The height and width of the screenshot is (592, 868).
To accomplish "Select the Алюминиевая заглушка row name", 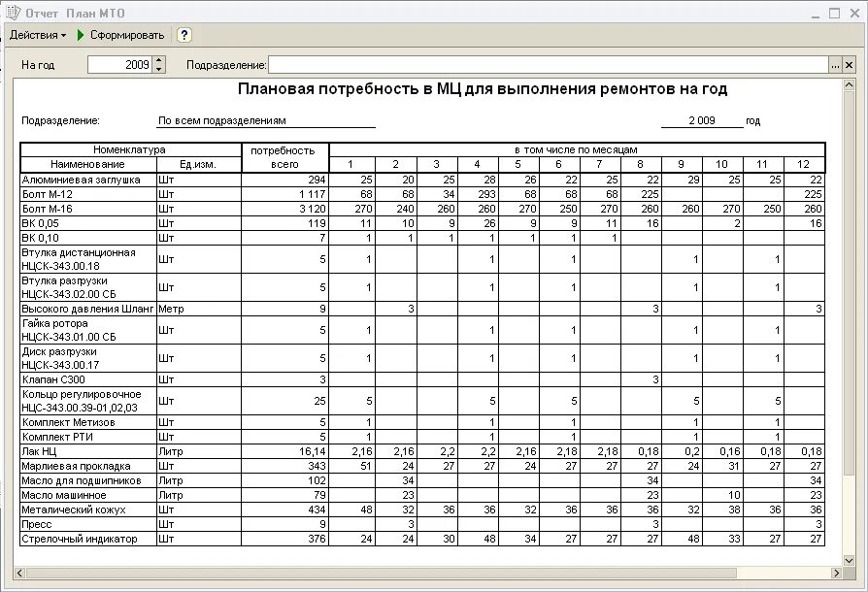I will point(88,180).
